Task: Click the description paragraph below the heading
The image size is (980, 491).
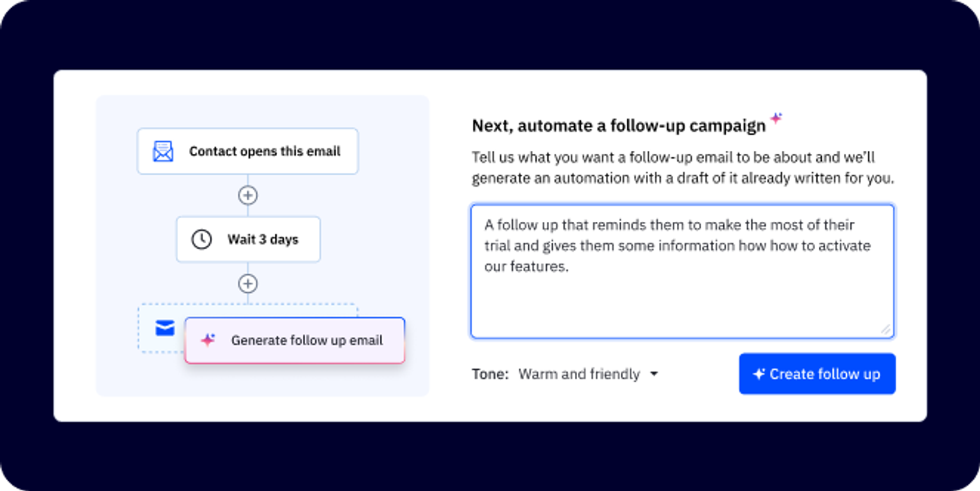Action: click(682, 168)
